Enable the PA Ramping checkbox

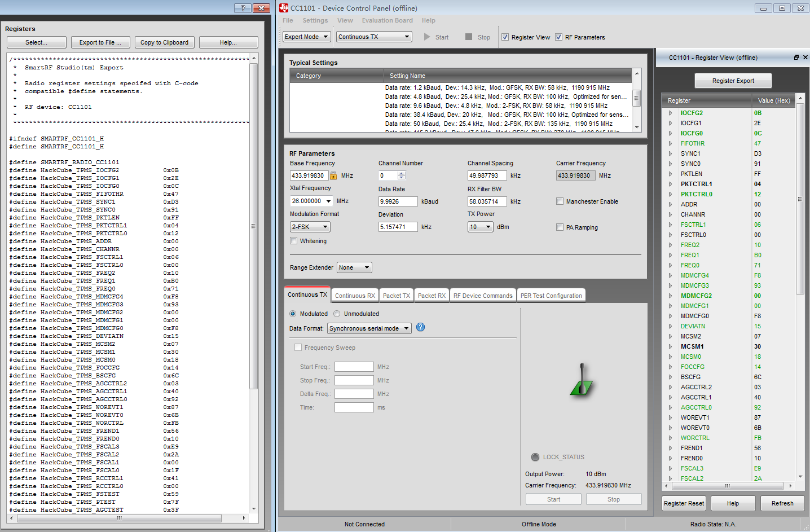click(560, 227)
